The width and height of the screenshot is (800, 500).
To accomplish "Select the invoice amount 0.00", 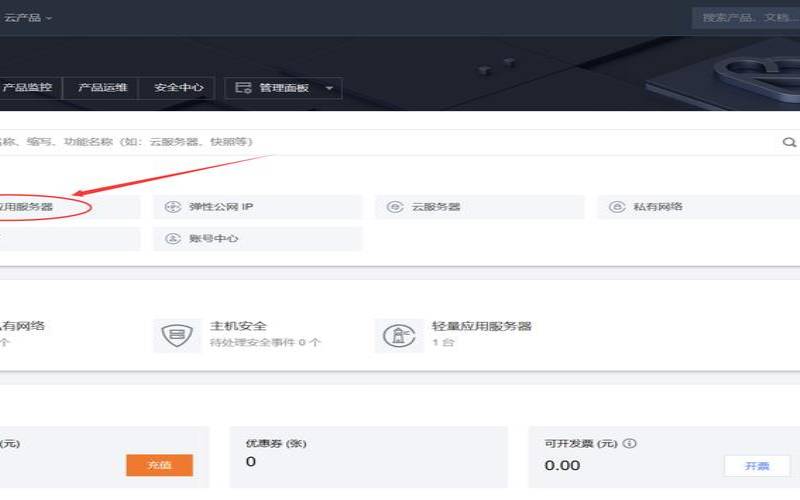I will 562,465.
